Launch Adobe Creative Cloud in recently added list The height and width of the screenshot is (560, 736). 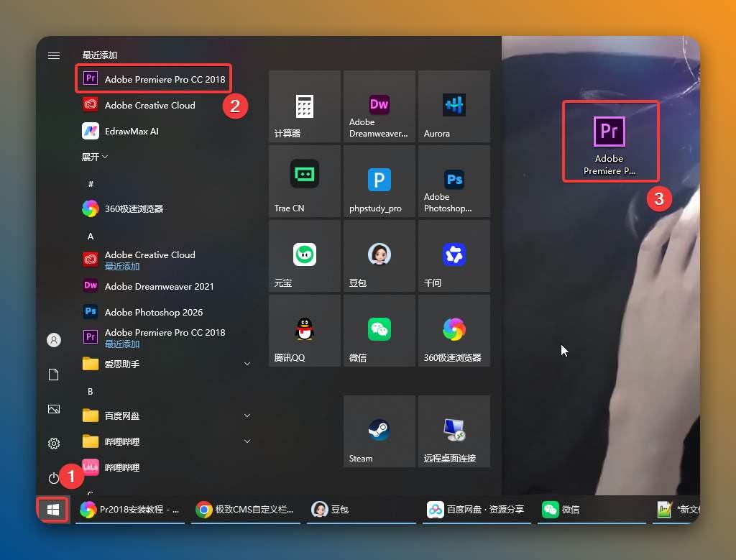(139, 105)
